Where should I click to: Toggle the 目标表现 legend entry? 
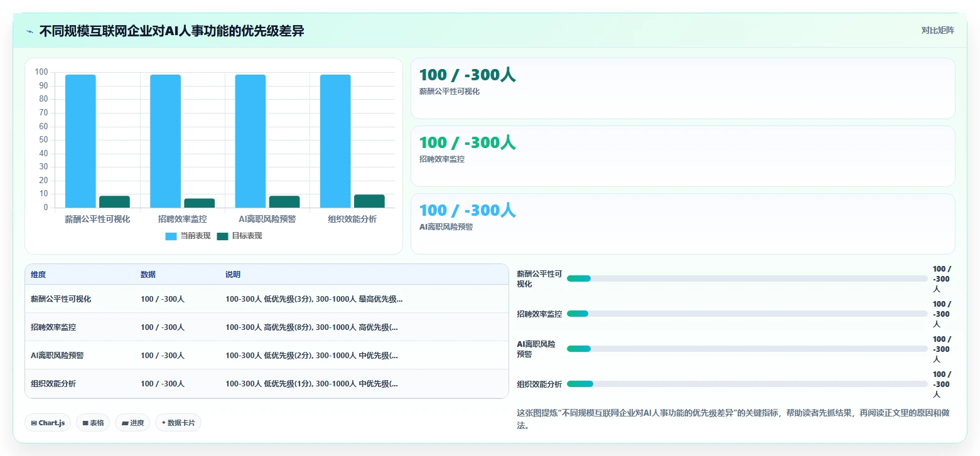tap(239, 236)
